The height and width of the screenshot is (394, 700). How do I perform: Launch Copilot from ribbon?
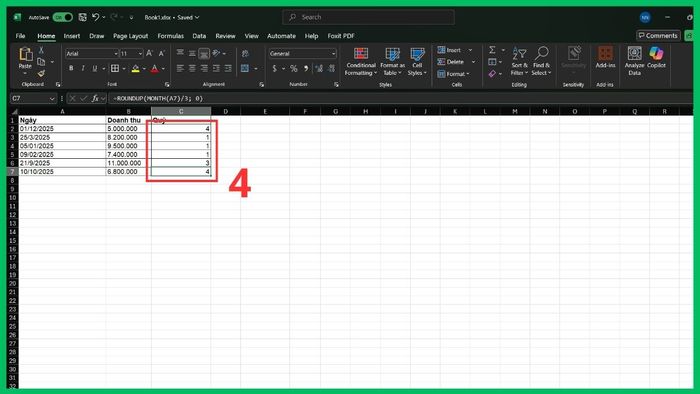pyautogui.click(x=656, y=58)
